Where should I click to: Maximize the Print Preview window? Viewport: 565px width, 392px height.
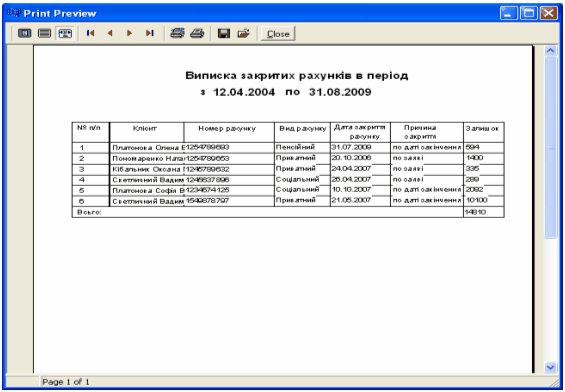[529, 14]
